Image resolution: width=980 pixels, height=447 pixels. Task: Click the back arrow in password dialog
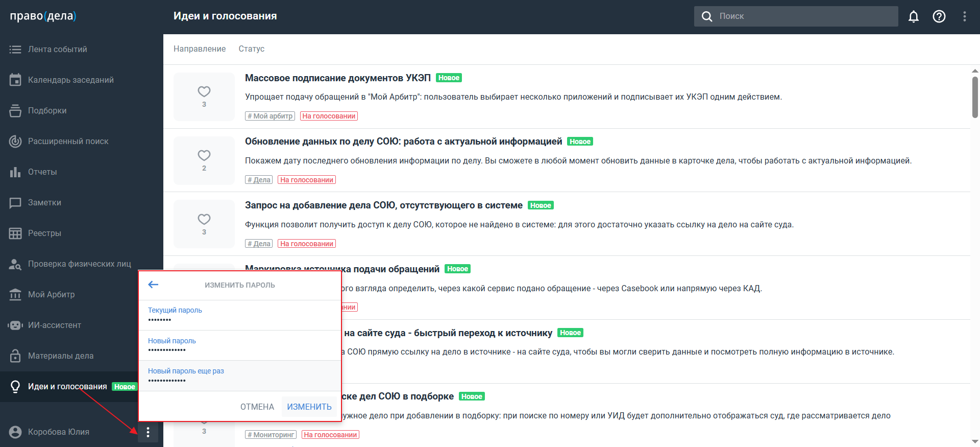tap(153, 285)
